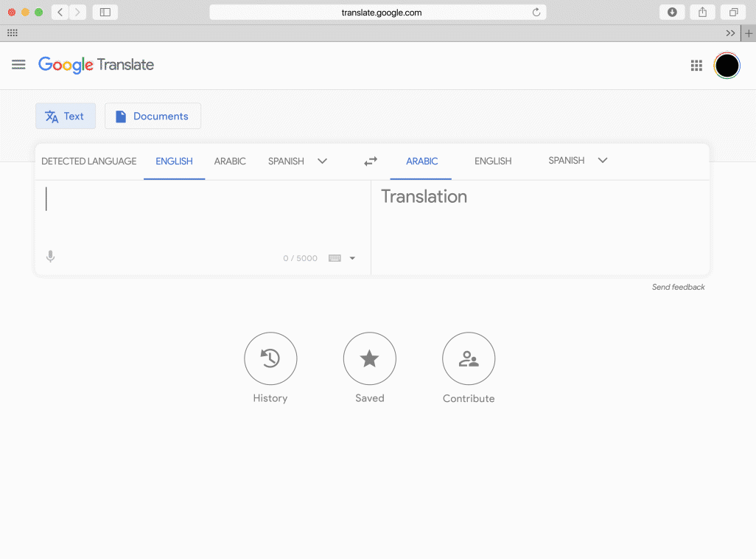Select Spanish as target language
Viewport: 756px width, 559px height.
pos(566,160)
